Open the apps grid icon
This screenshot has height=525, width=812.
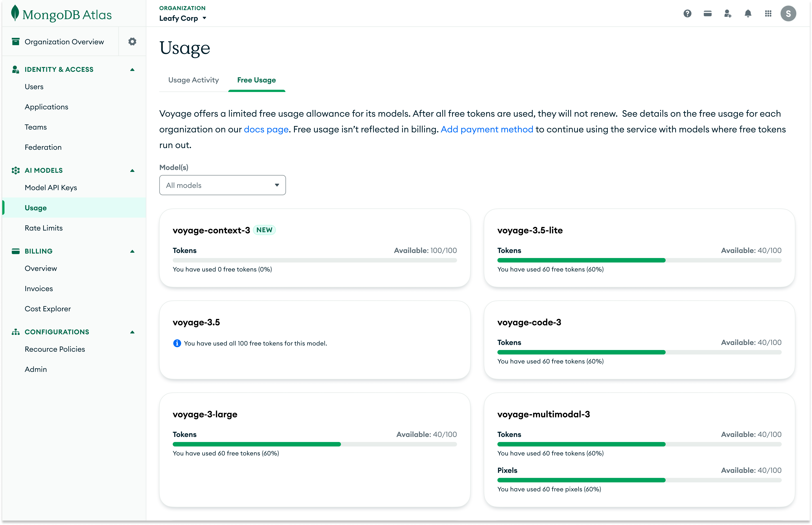tap(768, 14)
